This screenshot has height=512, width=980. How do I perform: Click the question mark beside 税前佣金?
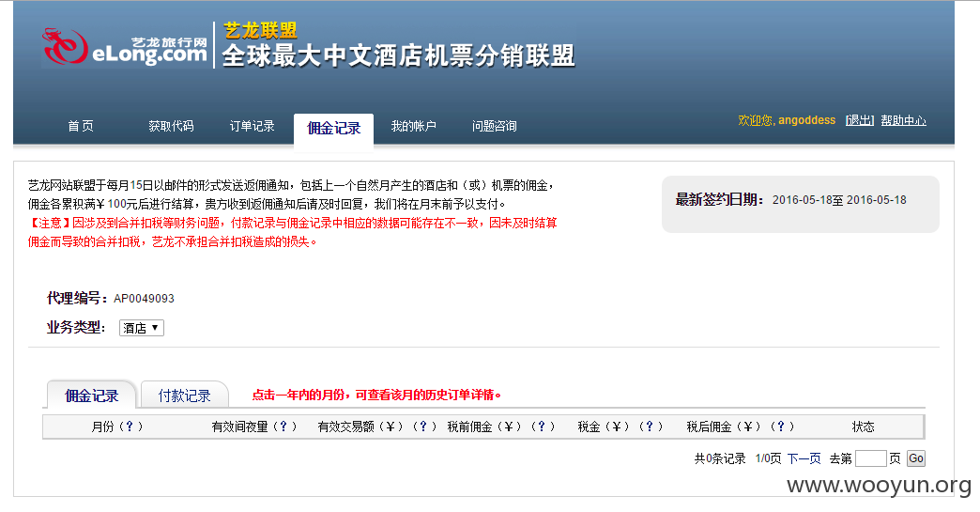[542, 427]
